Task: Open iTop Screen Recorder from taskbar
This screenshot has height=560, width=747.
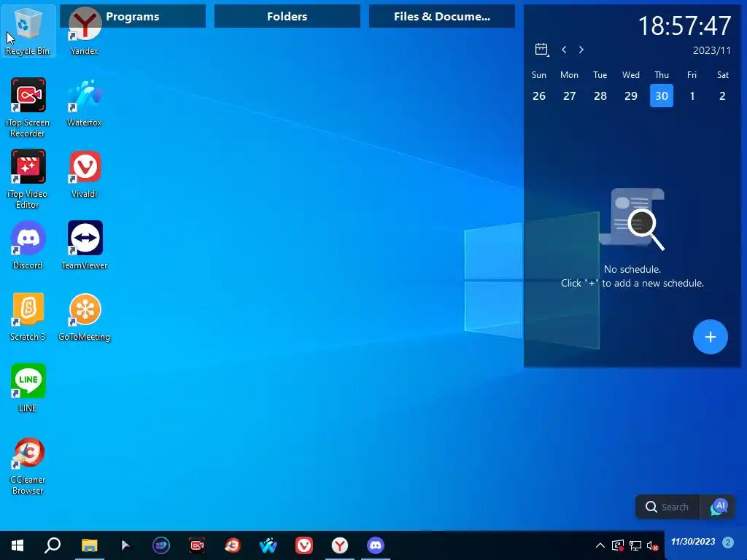Action: [x=197, y=545]
